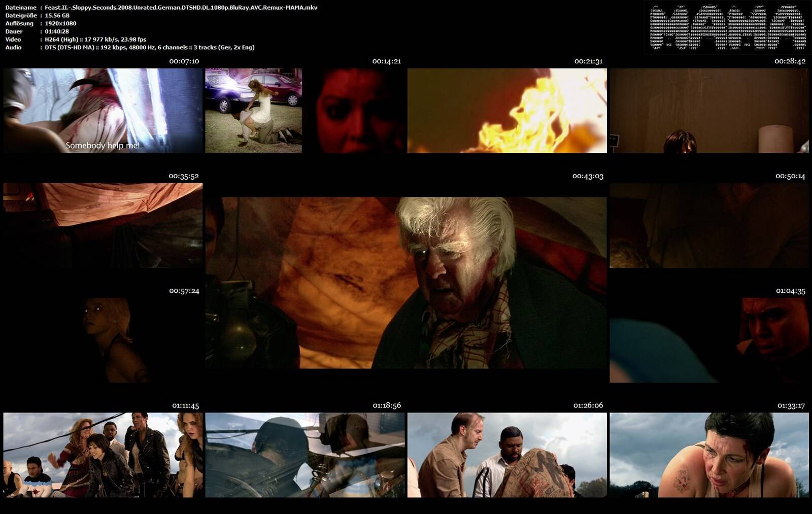Click the 00:07:10 timestamp label
Screen dimensions: 812x514
(x=184, y=61)
